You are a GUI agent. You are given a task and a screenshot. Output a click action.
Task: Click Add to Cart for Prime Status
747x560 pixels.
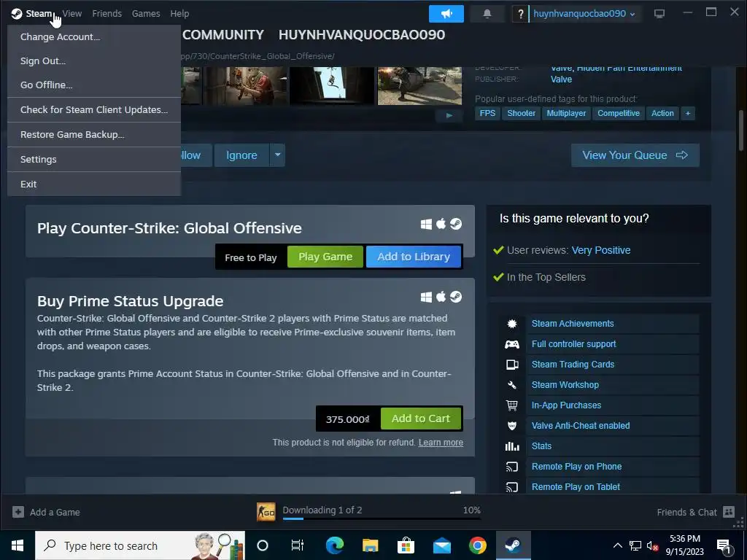click(421, 419)
